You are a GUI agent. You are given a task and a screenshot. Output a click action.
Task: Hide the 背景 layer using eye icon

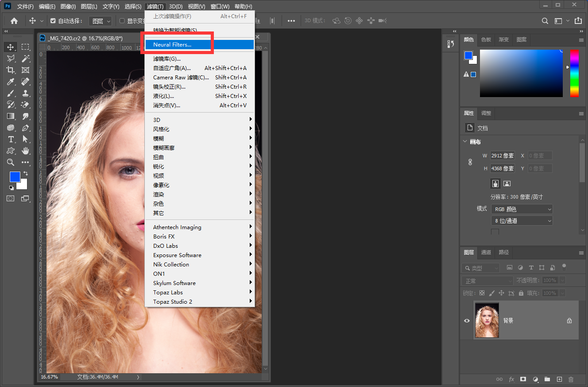click(x=467, y=321)
